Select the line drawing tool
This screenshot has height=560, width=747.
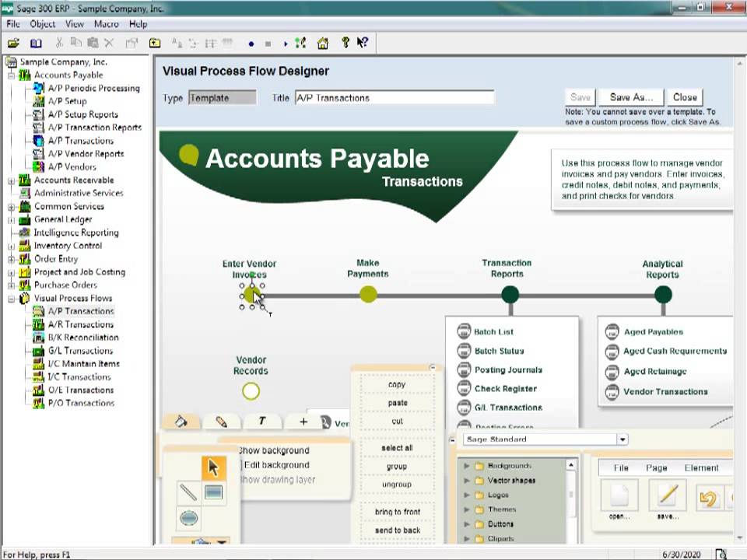188,492
